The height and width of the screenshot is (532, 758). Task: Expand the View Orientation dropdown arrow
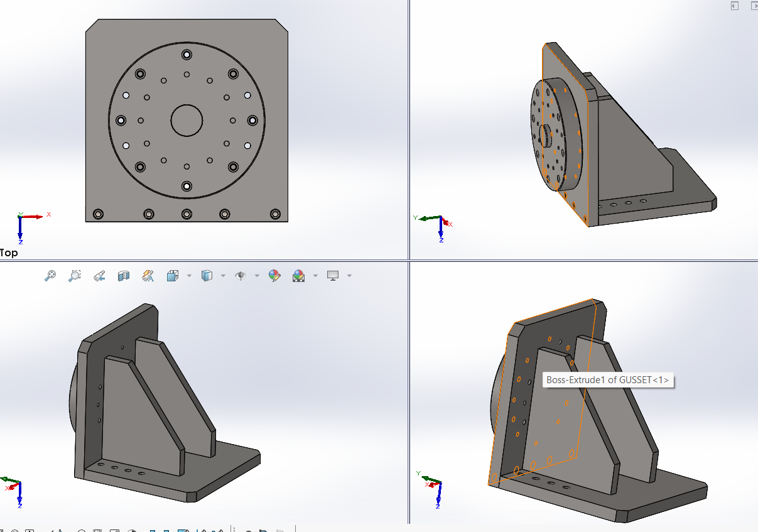click(x=189, y=275)
